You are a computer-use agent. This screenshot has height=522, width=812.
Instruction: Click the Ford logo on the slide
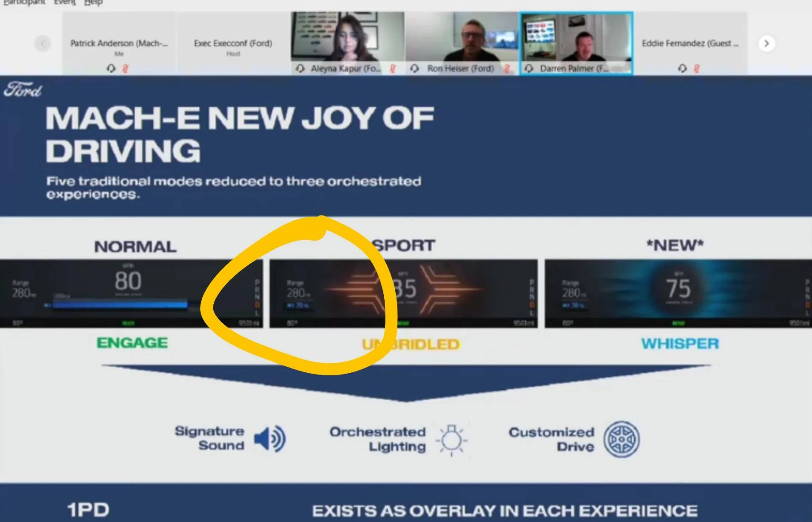23,90
